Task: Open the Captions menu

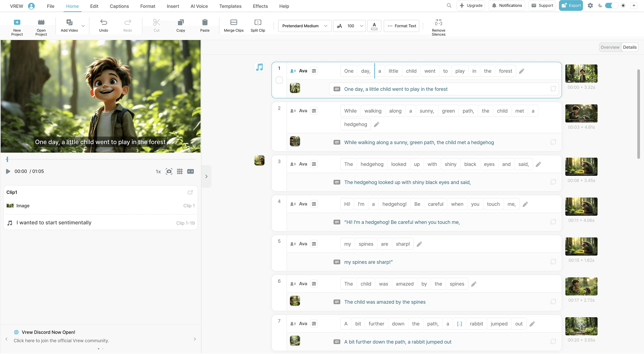Action: coord(119,6)
